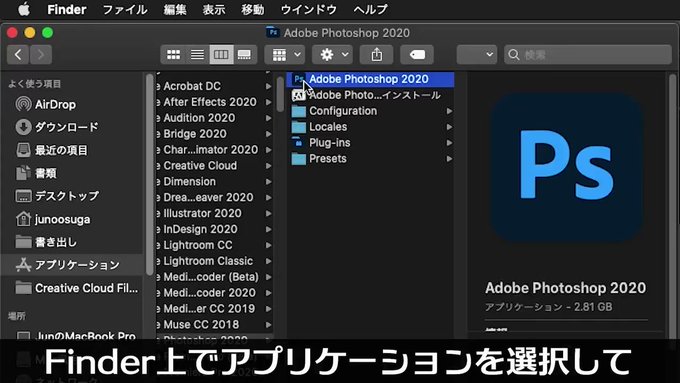Click the sidebar scrollbar
The height and width of the screenshot is (383, 680).
(x=150, y=173)
